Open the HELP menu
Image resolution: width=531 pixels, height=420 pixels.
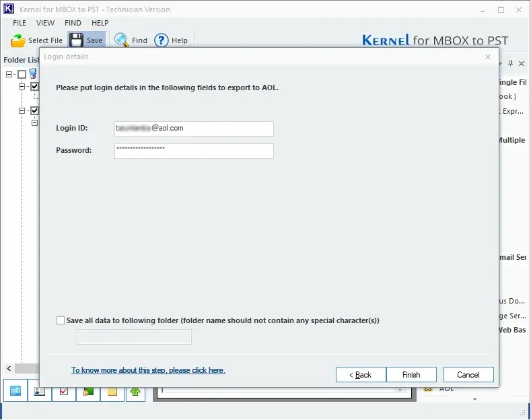(100, 23)
